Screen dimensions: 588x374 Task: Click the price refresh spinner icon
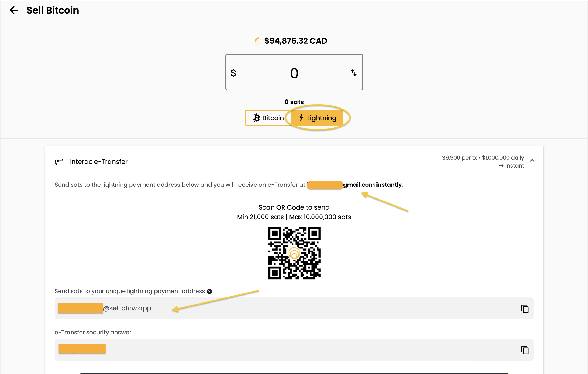(x=258, y=41)
